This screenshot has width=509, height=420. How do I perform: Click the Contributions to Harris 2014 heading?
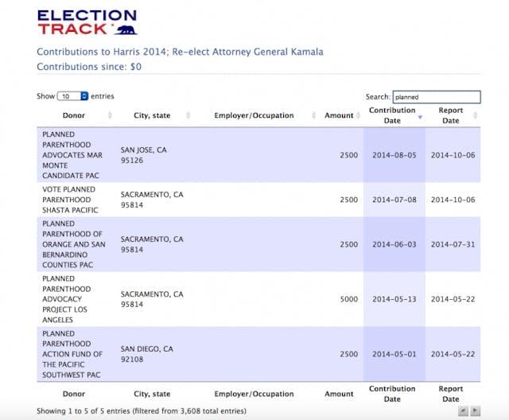(180, 52)
